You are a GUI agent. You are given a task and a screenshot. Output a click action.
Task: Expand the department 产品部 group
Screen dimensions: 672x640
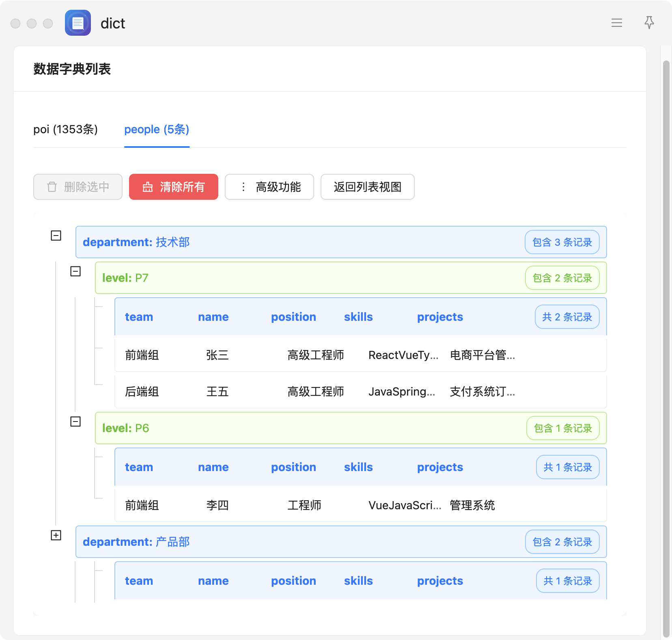pos(56,535)
